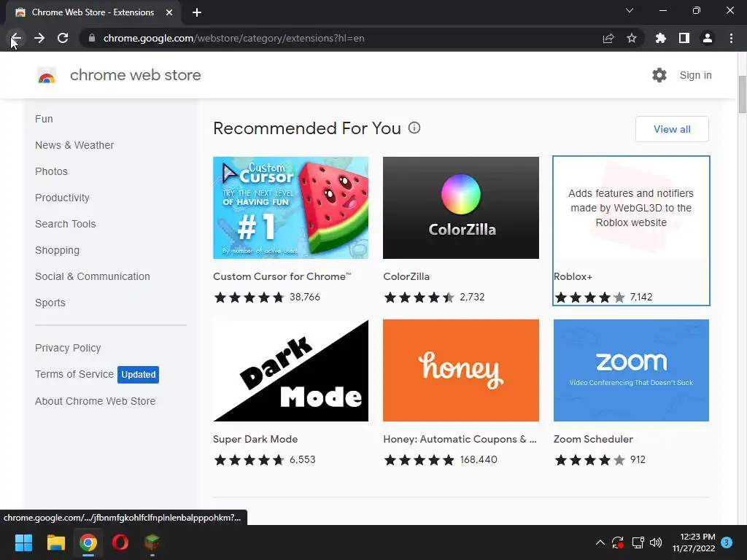Open About Chrome Web Store

(96, 401)
